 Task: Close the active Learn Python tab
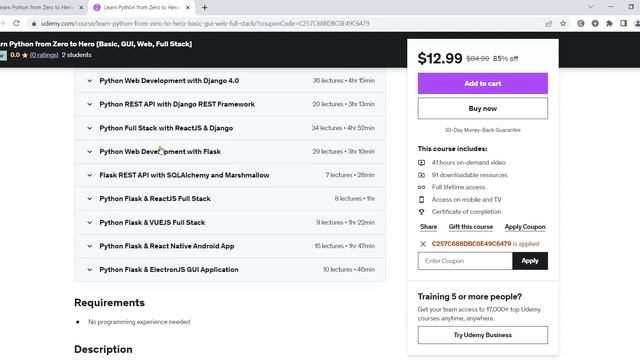188,7
